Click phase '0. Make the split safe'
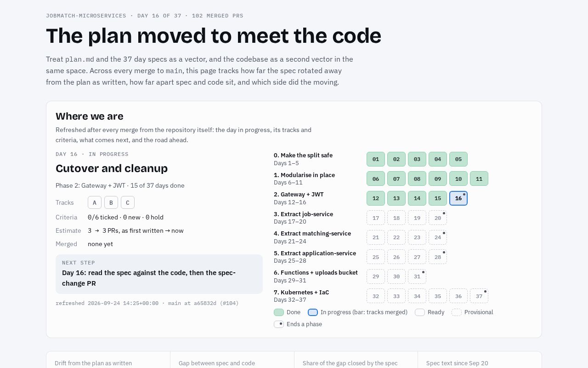588x368 pixels. [303, 155]
